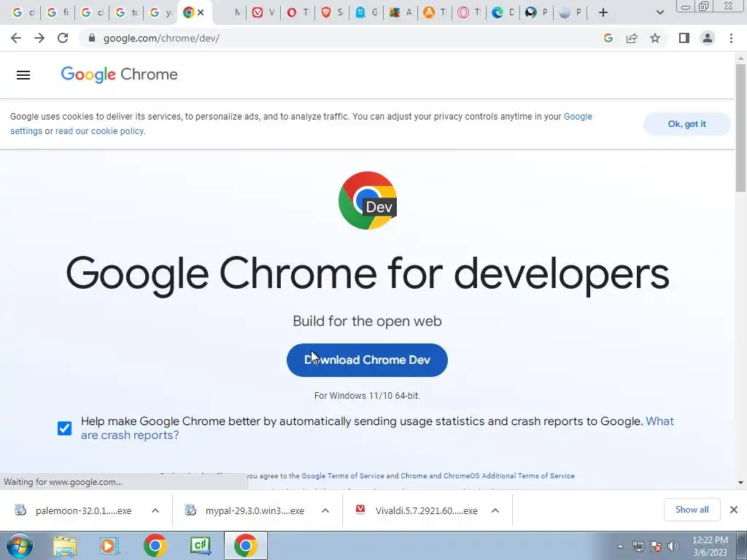Switch to the Brave lion tab

click(331, 13)
